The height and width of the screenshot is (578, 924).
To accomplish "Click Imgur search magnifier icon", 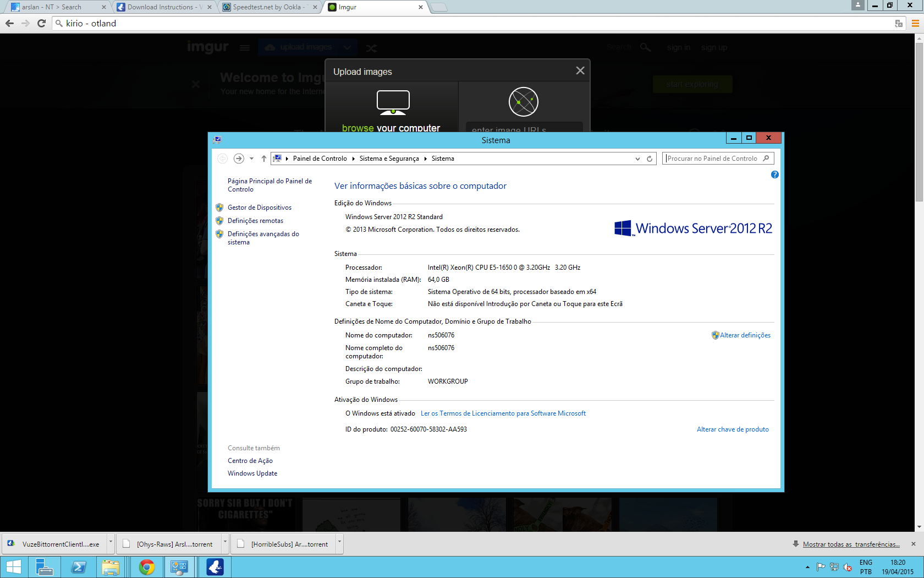I will tap(646, 47).
